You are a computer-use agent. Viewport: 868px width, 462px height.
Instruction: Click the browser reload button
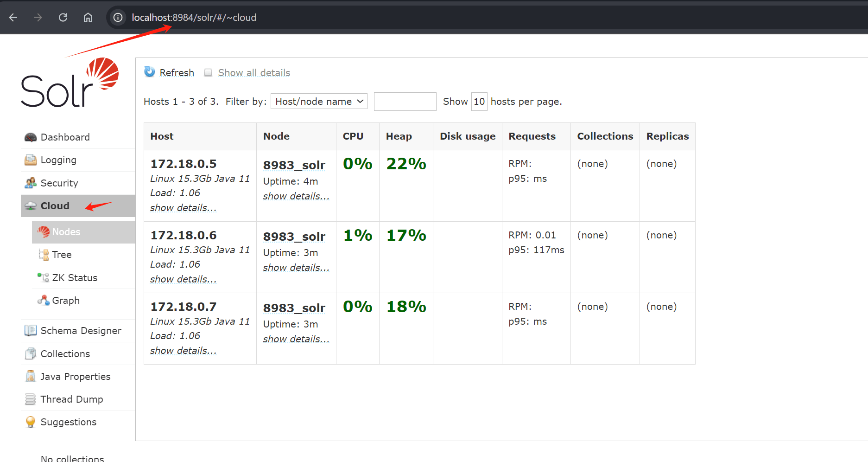tap(63, 18)
